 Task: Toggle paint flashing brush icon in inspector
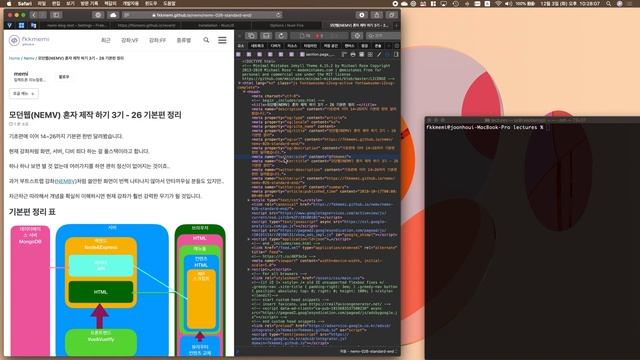tap(379, 54)
